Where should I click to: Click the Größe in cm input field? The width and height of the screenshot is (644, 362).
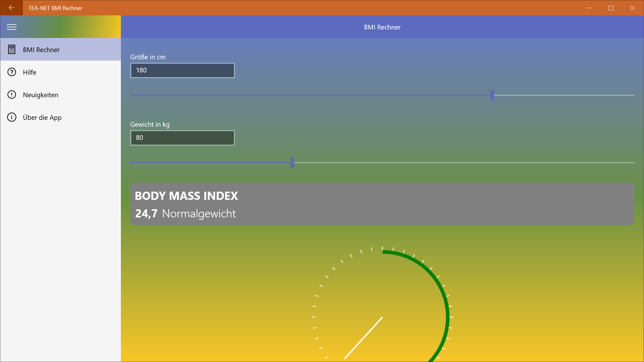click(182, 70)
